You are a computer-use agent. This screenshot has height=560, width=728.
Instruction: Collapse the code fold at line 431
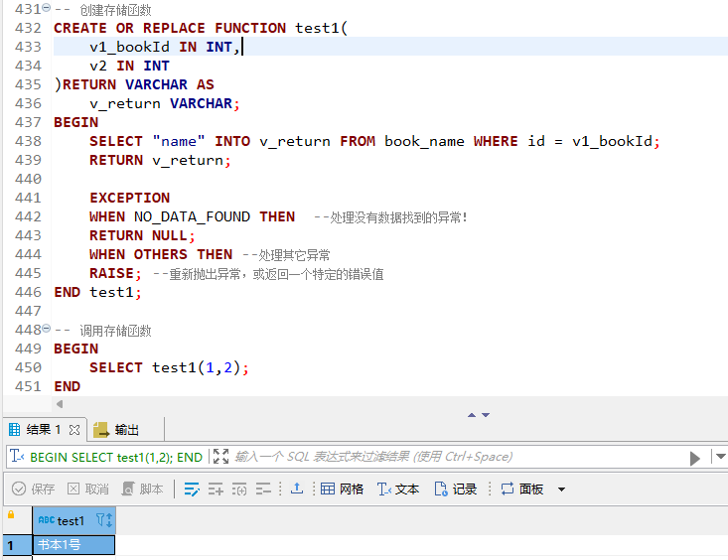click(47, 9)
